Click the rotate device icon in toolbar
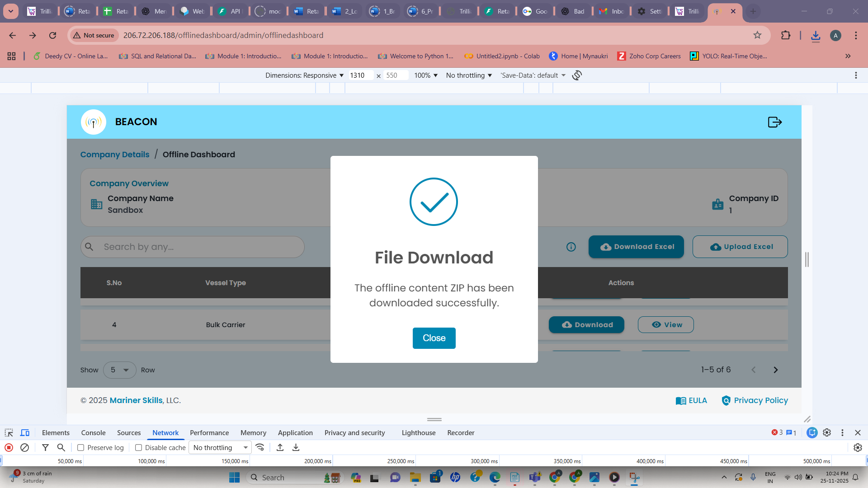Image resolution: width=868 pixels, height=488 pixels. coord(577,75)
